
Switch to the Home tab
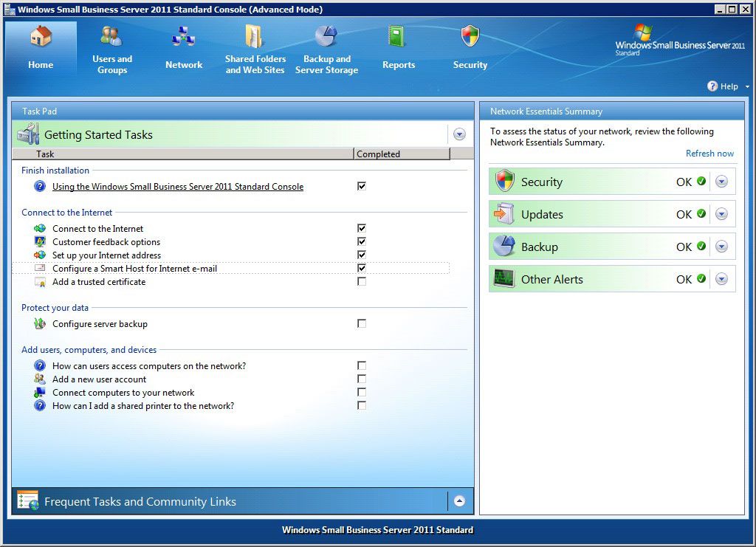[41, 48]
